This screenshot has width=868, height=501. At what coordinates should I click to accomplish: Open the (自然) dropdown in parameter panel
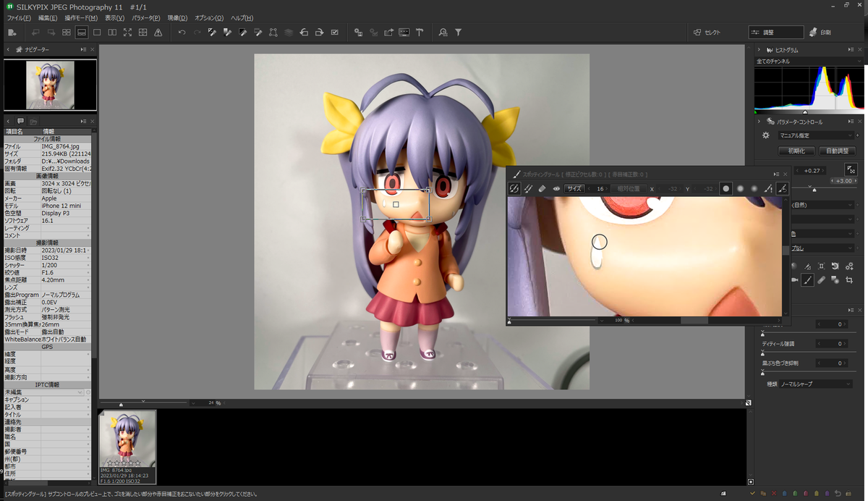point(822,205)
